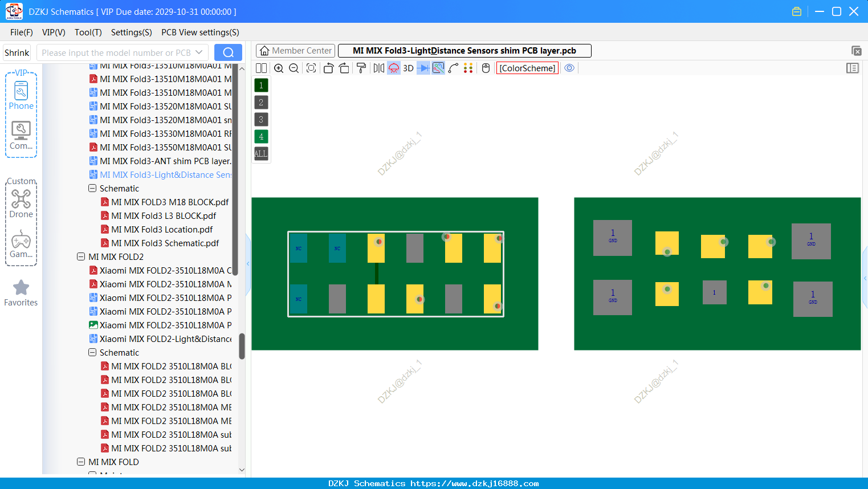868x489 pixels.
Task: Click the window-close icon beside the pcb tab
Action: click(x=856, y=51)
